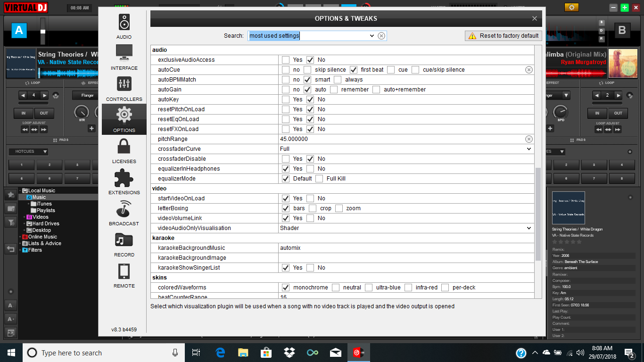Select the Music folder in tree
Image resolution: width=644 pixels, height=362 pixels.
click(x=39, y=197)
